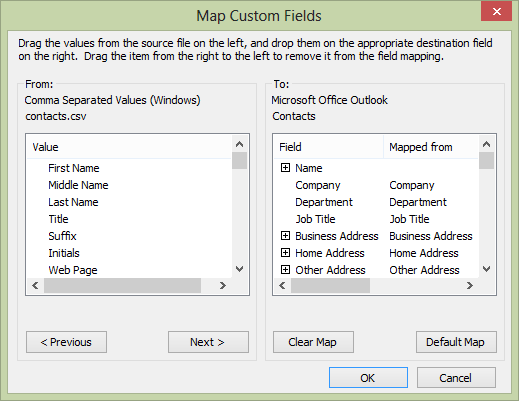Viewport: 519px width, 401px height.
Task: Select Other Address in Mapped from column
Action: 424,270
